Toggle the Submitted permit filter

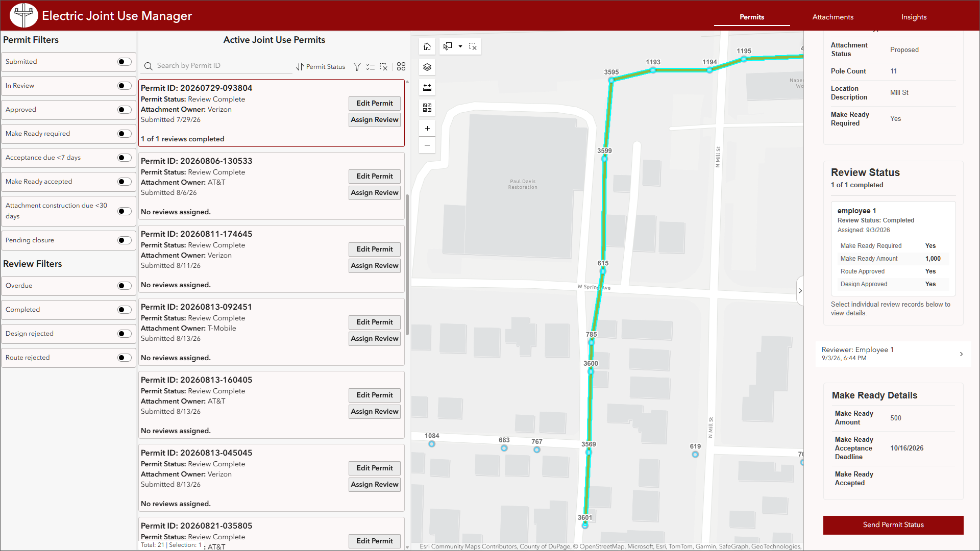click(125, 62)
